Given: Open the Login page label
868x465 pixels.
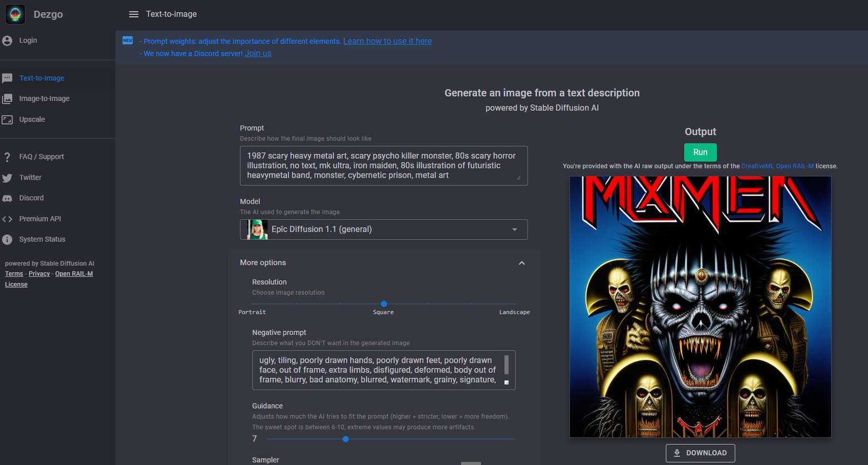Looking at the screenshot, I should [x=28, y=41].
